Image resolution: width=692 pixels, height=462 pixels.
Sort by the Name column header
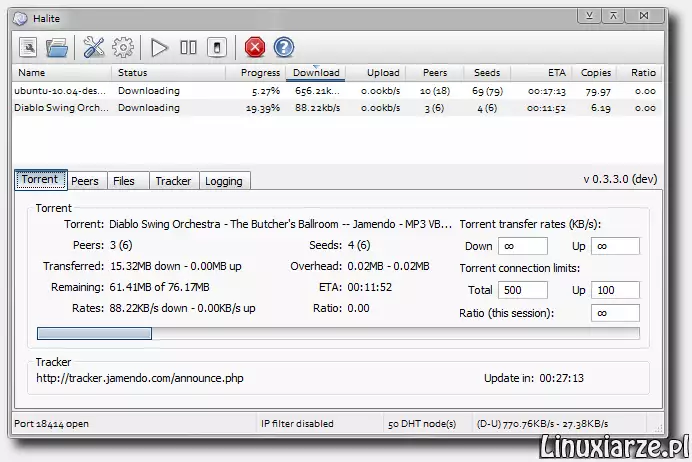(x=62, y=73)
